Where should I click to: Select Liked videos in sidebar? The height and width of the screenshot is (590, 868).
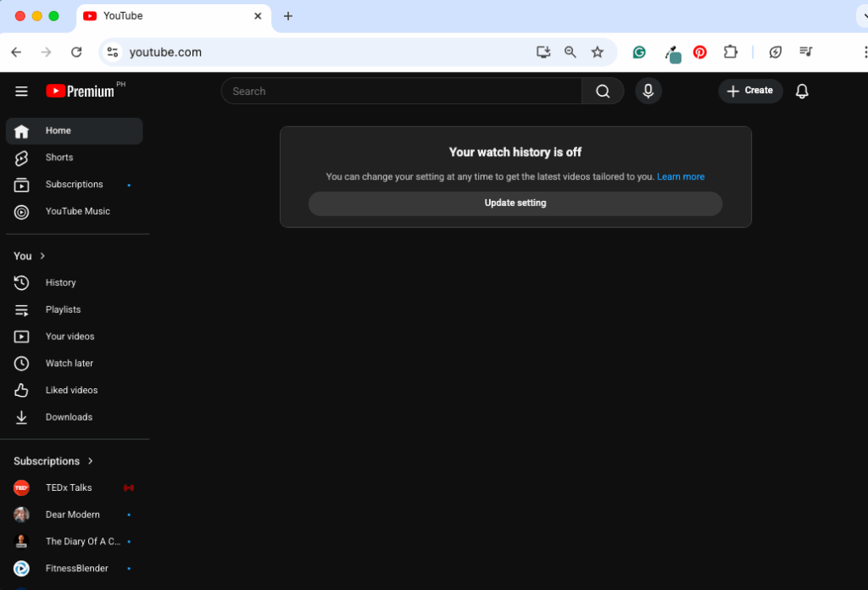71,391
